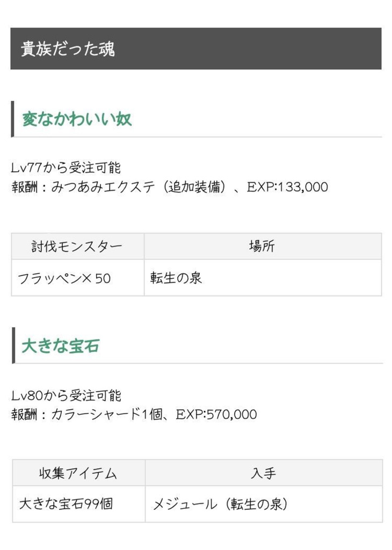The height and width of the screenshot is (550, 392).
Task: Click the 貴族だった魂 header banner
Action: [x=196, y=48]
